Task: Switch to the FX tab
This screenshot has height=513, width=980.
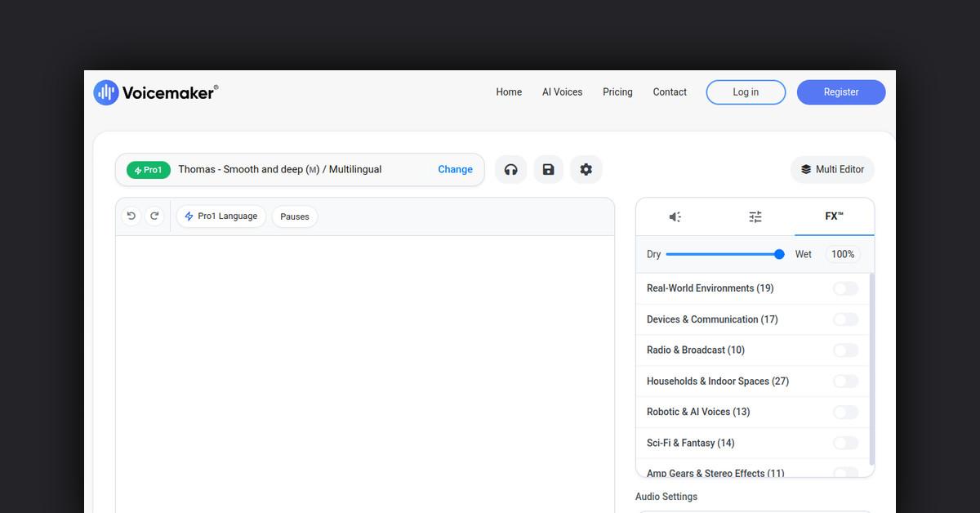Action: (834, 216)
